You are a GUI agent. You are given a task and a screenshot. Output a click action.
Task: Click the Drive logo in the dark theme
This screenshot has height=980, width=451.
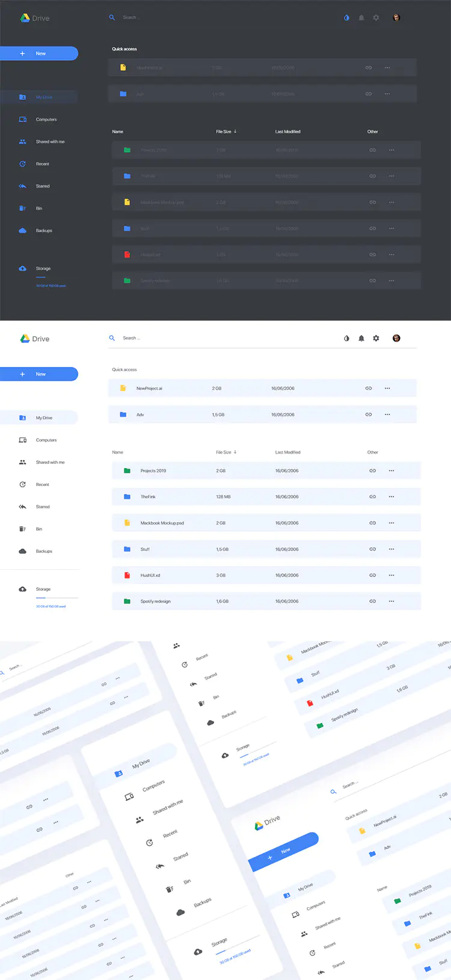[35, 18]
